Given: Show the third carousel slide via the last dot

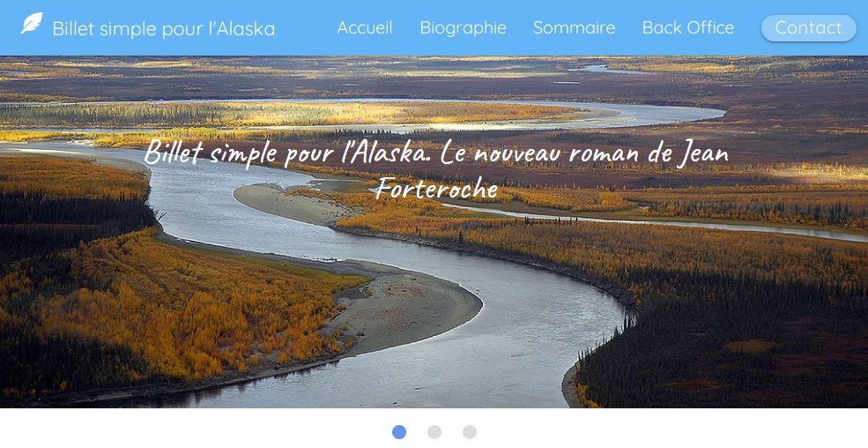Looking at the screenshot, I should click(470, 432).
